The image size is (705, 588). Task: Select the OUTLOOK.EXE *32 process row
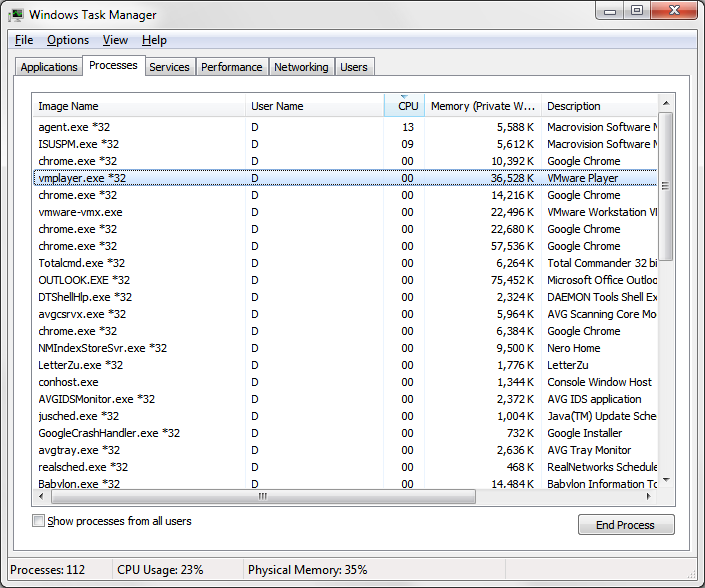(x=84, y=280)
